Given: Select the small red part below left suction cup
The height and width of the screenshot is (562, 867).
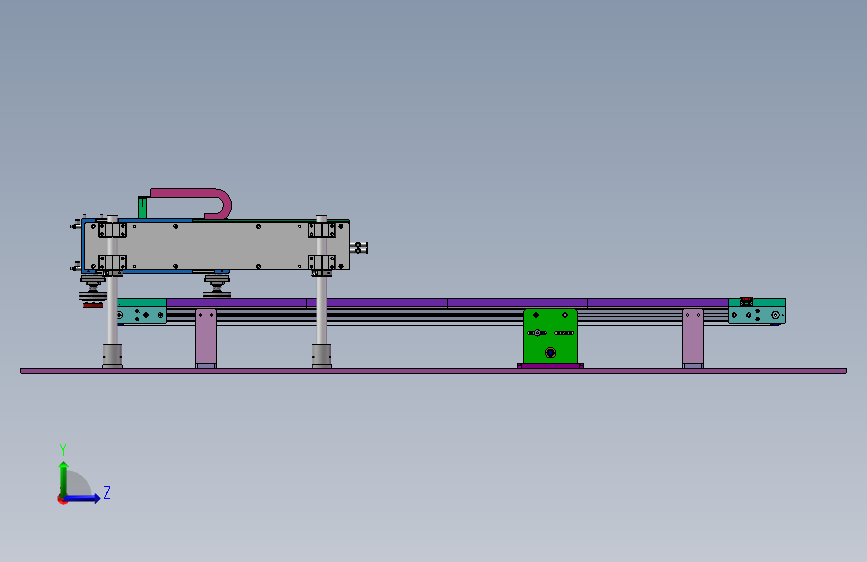Looking at the screenshot, I should [x=93, y=305].
